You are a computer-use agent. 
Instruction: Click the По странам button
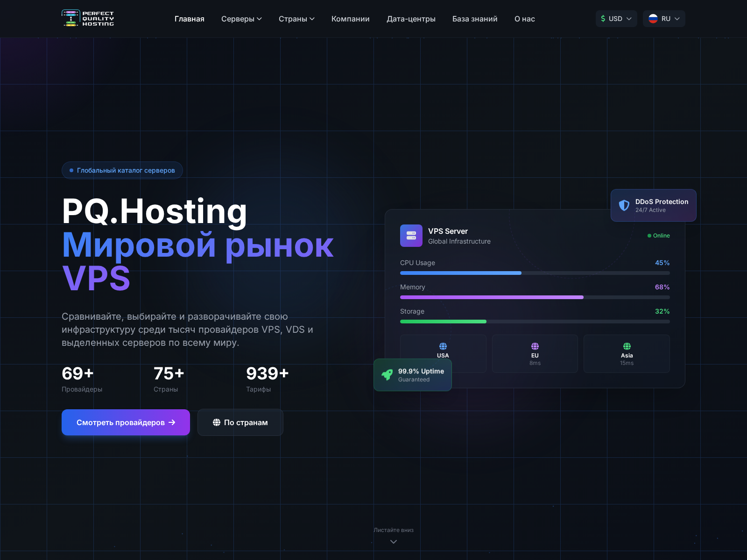(x=240, y=422)
